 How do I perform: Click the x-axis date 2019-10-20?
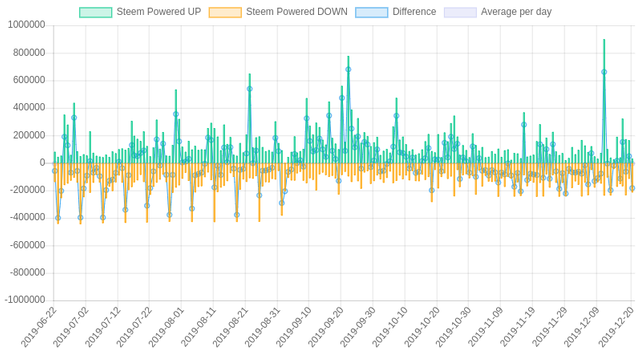tap(422, 327)
